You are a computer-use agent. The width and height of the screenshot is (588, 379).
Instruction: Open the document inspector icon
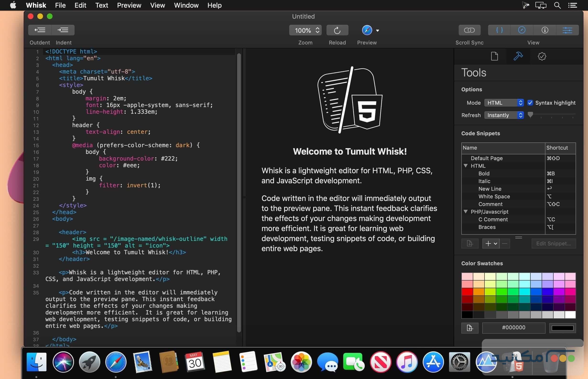[495, 56]
